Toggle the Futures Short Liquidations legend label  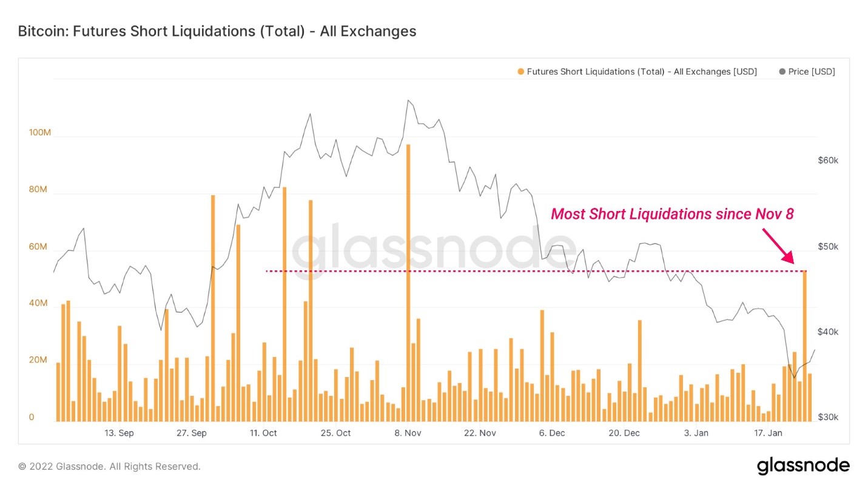(x=642, y=72)
